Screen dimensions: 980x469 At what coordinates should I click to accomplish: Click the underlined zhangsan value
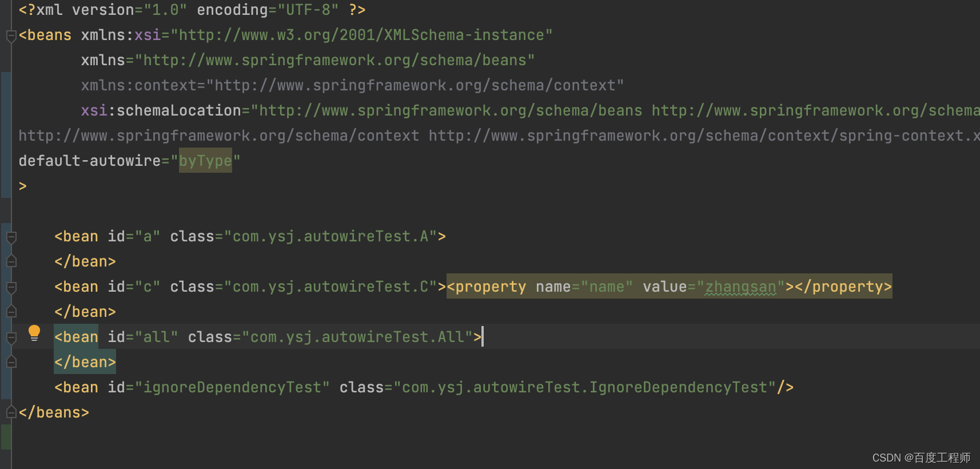(740, 287)
